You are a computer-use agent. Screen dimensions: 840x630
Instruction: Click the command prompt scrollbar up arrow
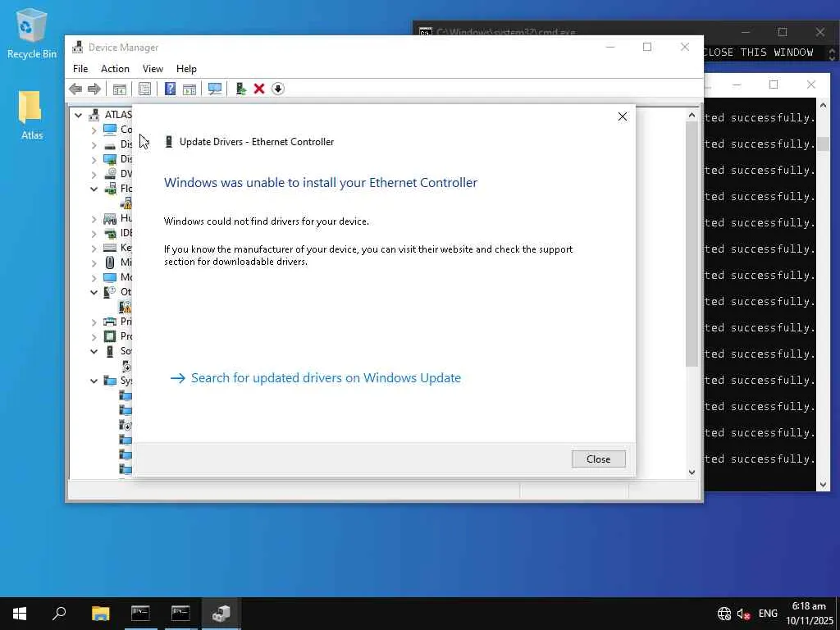click(824, 105)
